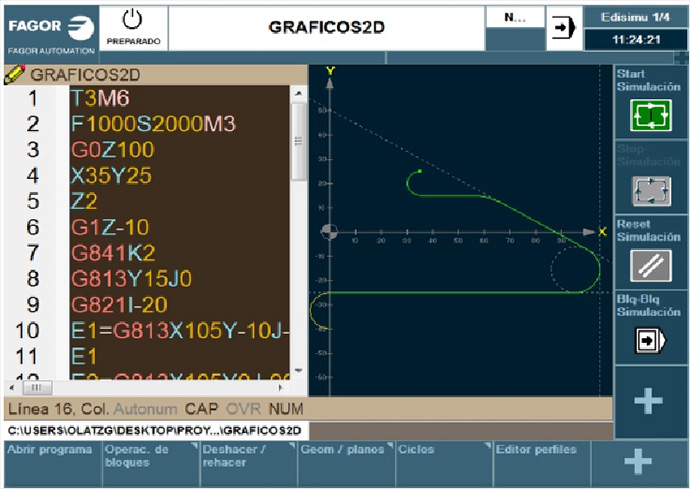Click the Start Simulación green icon
Viewport: 690px width, 489px height.
tap(650, 115)
